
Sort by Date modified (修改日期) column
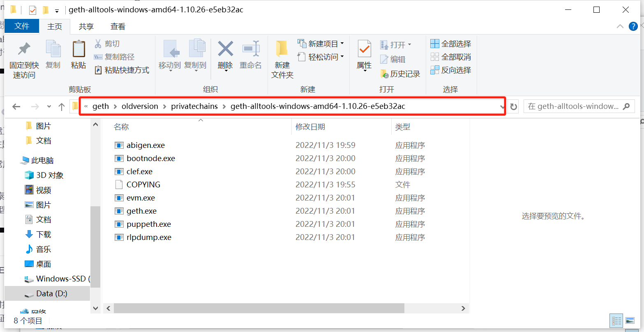[x=310, y=127]
